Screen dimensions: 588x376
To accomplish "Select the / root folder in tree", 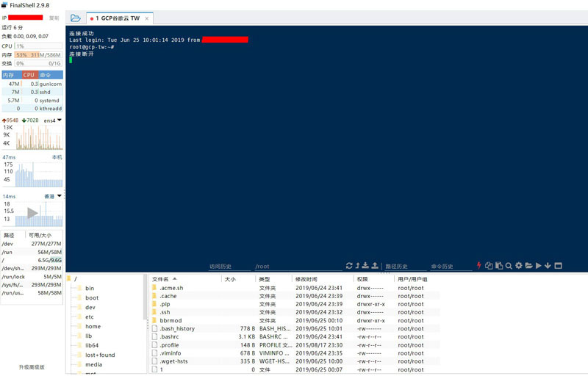I will pyautogui.click(x=72, y=278).
